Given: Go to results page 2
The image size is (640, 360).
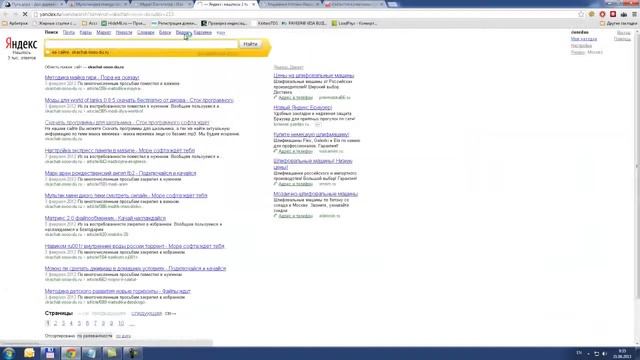Looking at the screenshot, I should click(x=56, y=323).
